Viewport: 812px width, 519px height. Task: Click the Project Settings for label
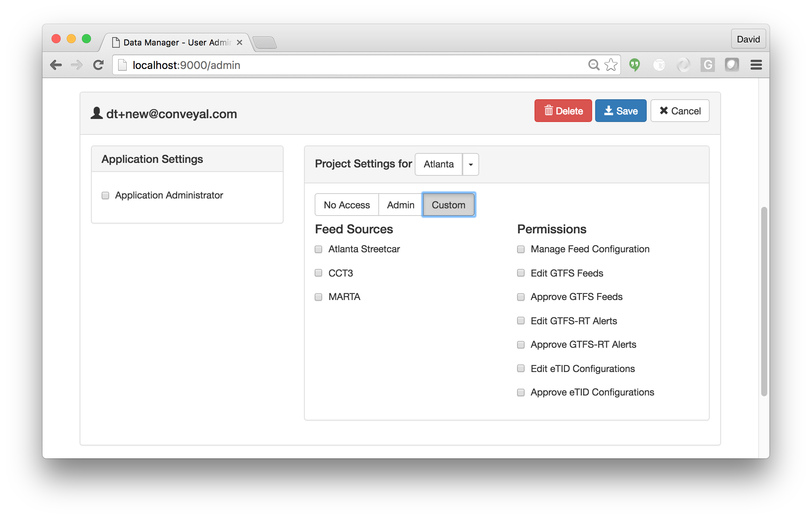363,164
